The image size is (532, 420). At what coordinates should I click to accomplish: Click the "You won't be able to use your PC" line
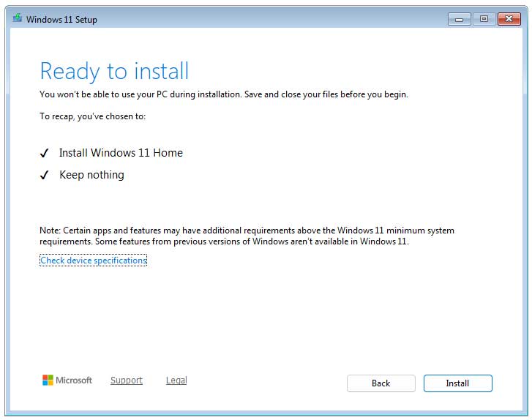pos(224,94)
